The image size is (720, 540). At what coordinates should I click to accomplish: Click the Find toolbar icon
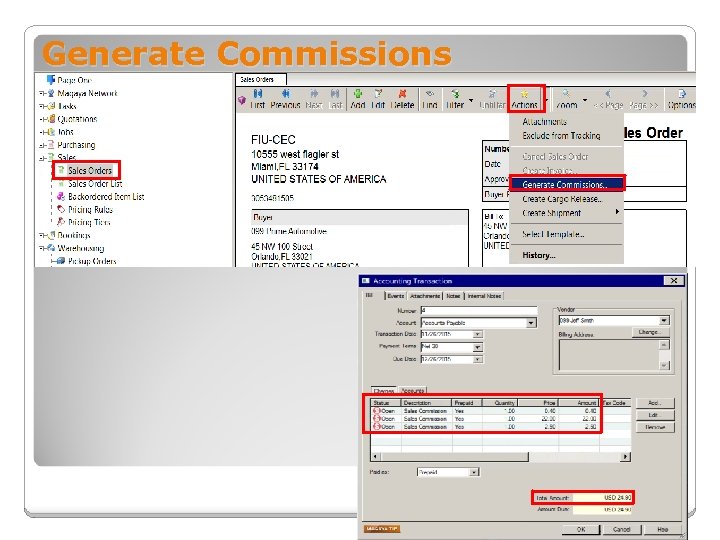[430, 94]
